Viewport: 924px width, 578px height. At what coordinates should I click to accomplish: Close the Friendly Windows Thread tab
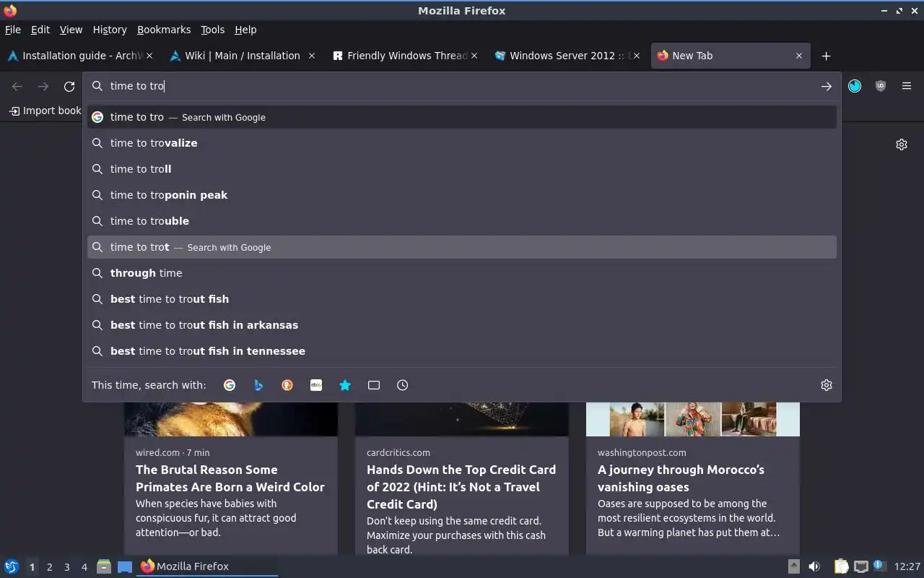coord(474,56)
